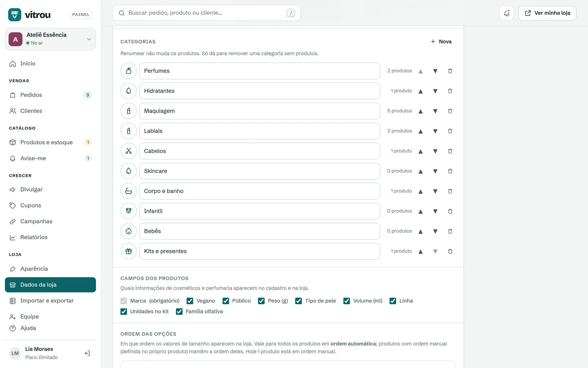Change the Perfumes category icon
This screenshot has width=588, height=368.
coord(129,71)
